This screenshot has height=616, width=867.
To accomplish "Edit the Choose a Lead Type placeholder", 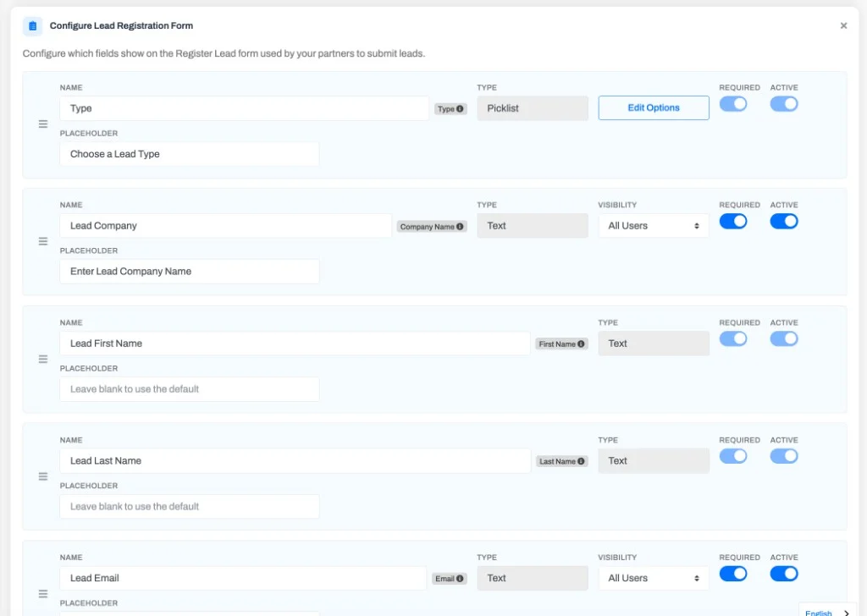I will click(x=189, y=154).
